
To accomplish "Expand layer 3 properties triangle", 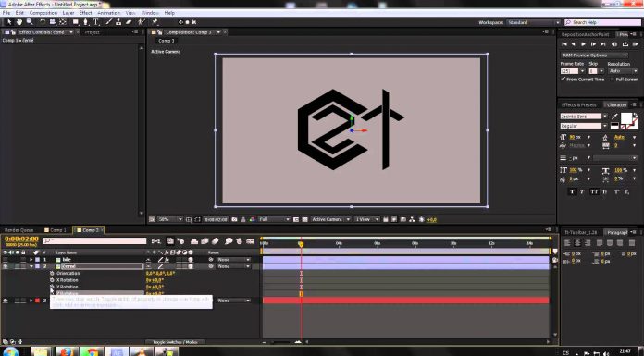I will point(31,301).
